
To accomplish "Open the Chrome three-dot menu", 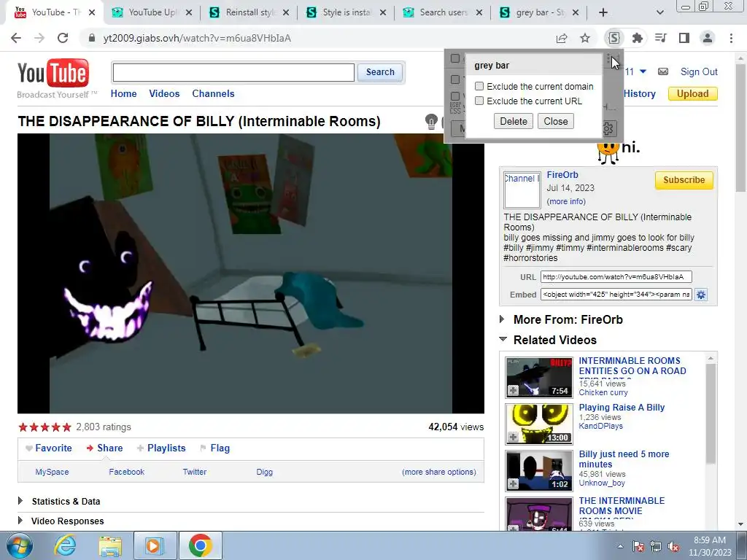I will coord(731,38).
